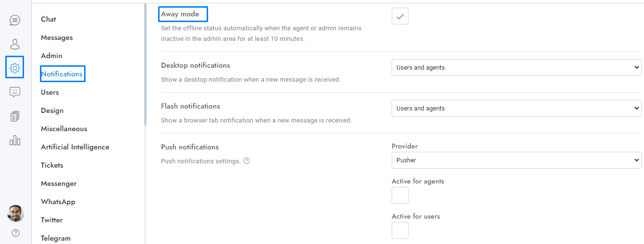Enable the Active for users checkbox
The image size is (644, 244).
(x=400, y=231)
